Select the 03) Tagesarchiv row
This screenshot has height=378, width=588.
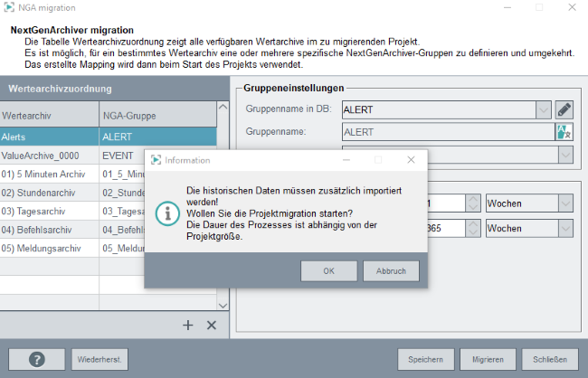point(72,211)
